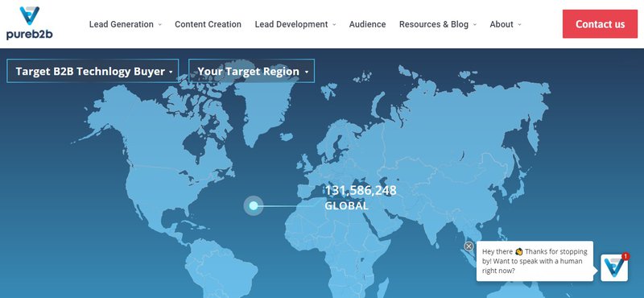
Task: Open Target B2B Technlogy Buyer dropdown
Action: click(x=93, y=71)
